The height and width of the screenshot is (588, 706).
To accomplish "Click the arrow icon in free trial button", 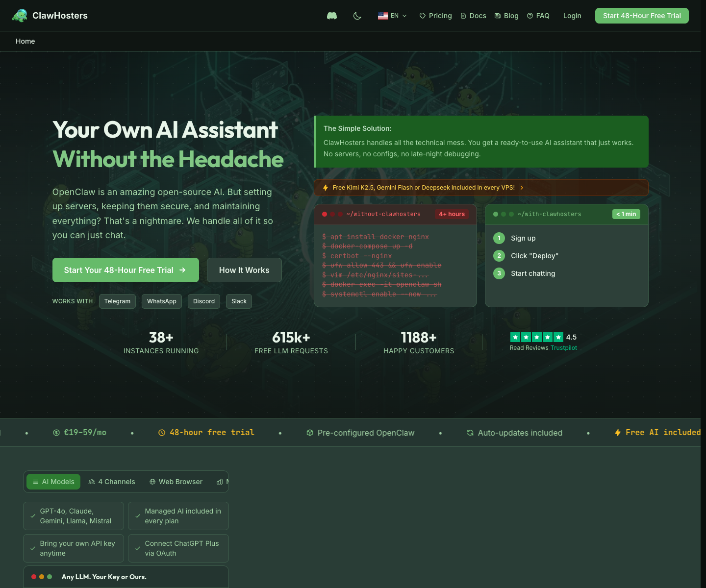I will (x=182, y=270).
